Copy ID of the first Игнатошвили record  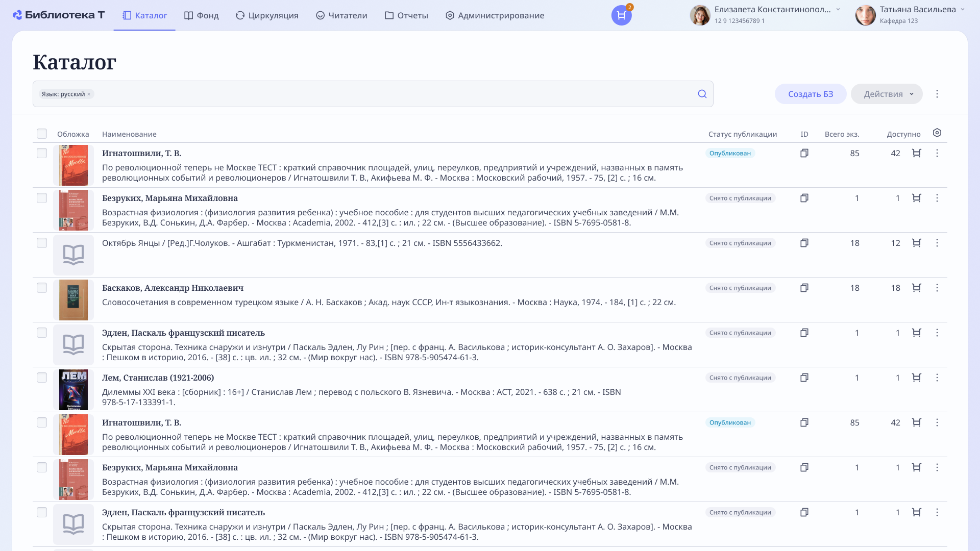(x=804, y=153)
